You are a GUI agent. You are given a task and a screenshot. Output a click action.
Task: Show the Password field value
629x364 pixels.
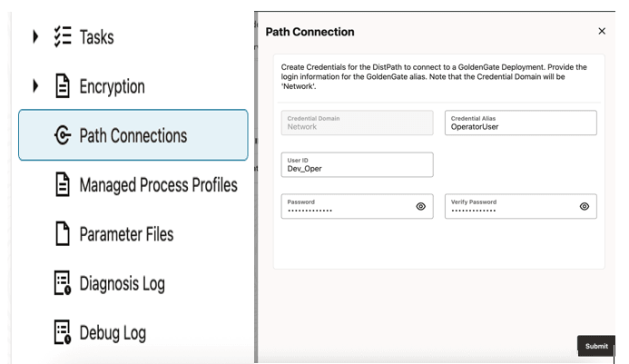420,206
